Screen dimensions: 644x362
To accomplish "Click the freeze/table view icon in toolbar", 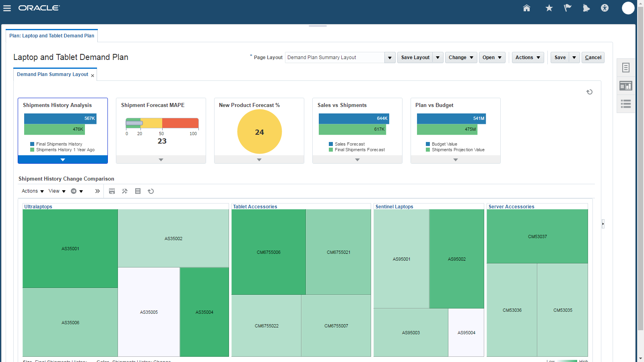I will click(138, 191).
